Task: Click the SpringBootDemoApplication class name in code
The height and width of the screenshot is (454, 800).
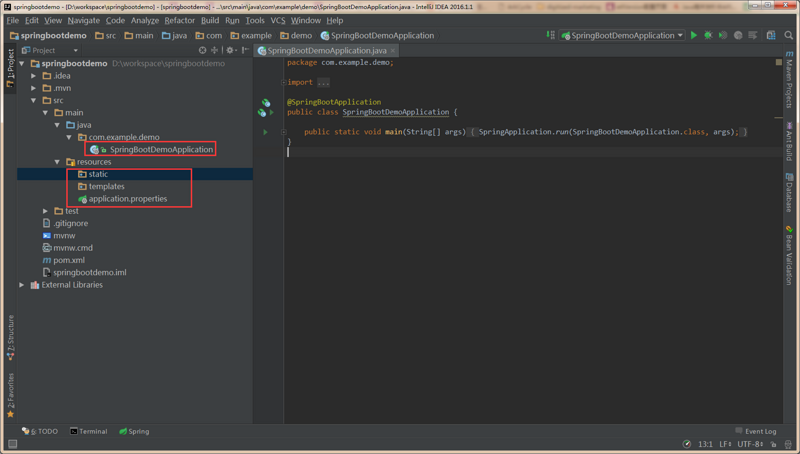Action: [x=395, y=112]
